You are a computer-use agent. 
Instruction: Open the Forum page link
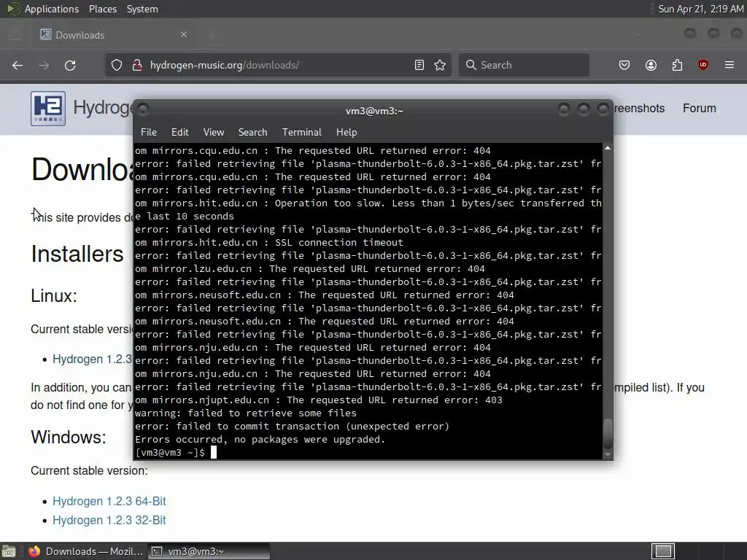pos(700,109)
